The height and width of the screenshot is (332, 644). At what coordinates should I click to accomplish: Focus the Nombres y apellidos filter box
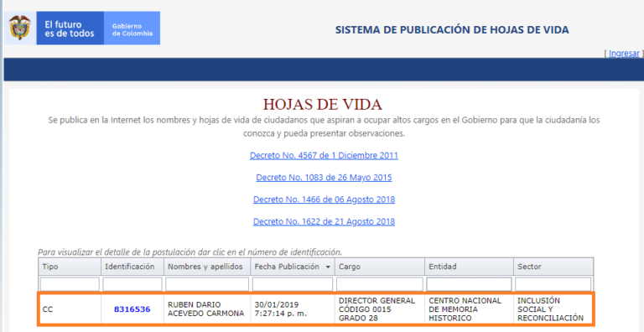pos(207,284)
